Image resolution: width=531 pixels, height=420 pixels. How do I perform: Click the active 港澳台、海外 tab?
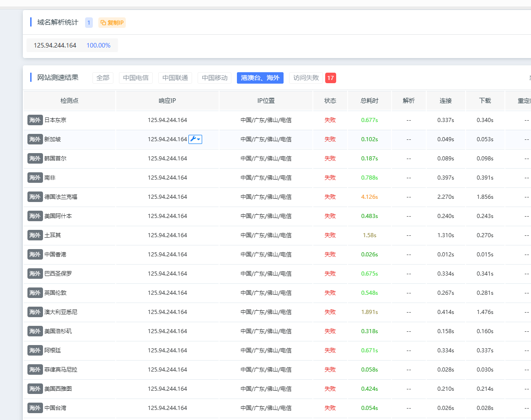pos(260,78)
